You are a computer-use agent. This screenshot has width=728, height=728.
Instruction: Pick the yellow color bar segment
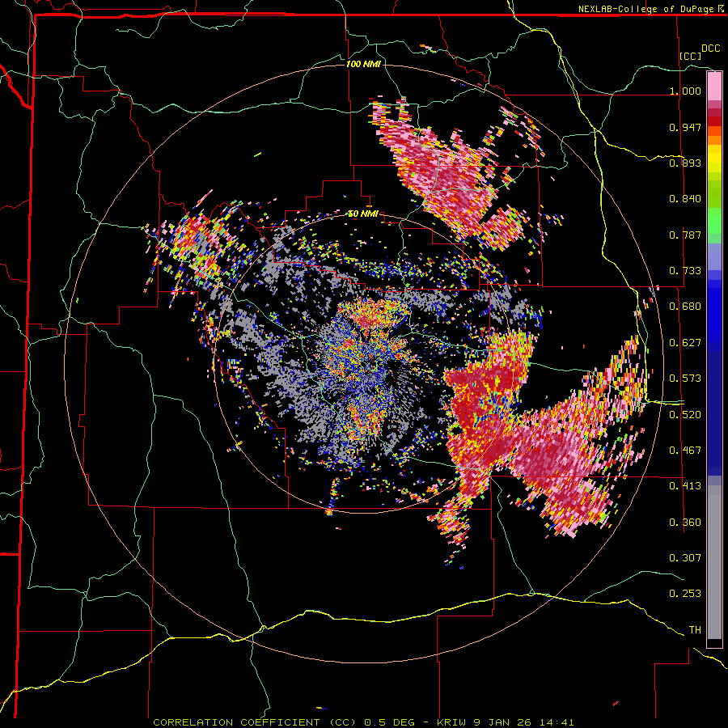point(714,159)
